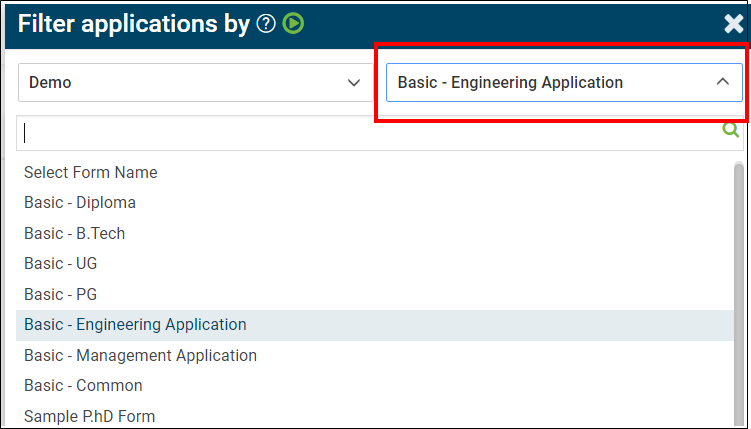Click the Filter applications by title
This screenshot has height=429, width=751.
tap(134, 24)
